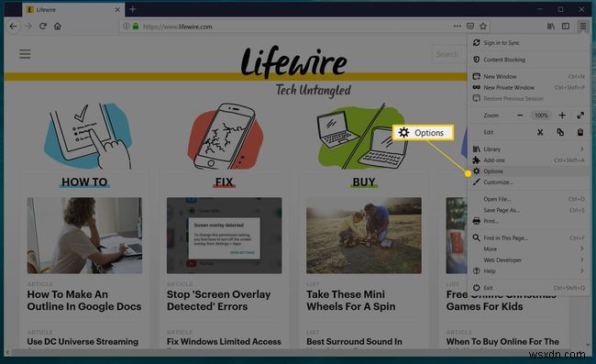The height and width of the screenshot is (364, 596).
Task: Open the HOW TO category heading
Action: 84,182
